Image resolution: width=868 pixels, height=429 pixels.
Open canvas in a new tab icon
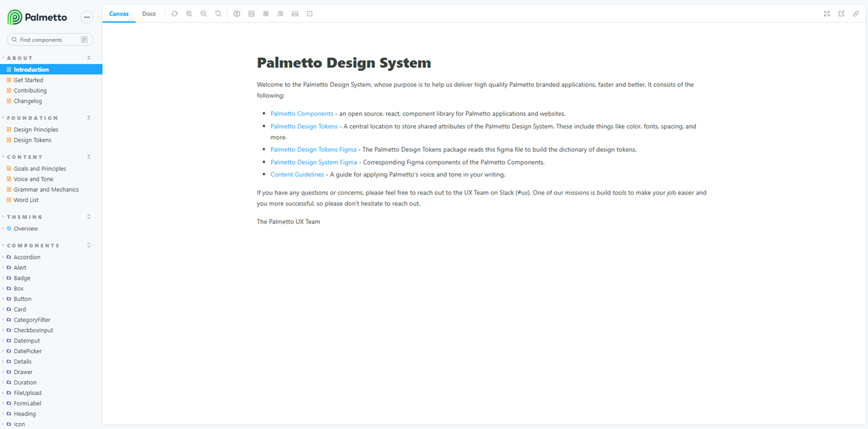(841, 14)
